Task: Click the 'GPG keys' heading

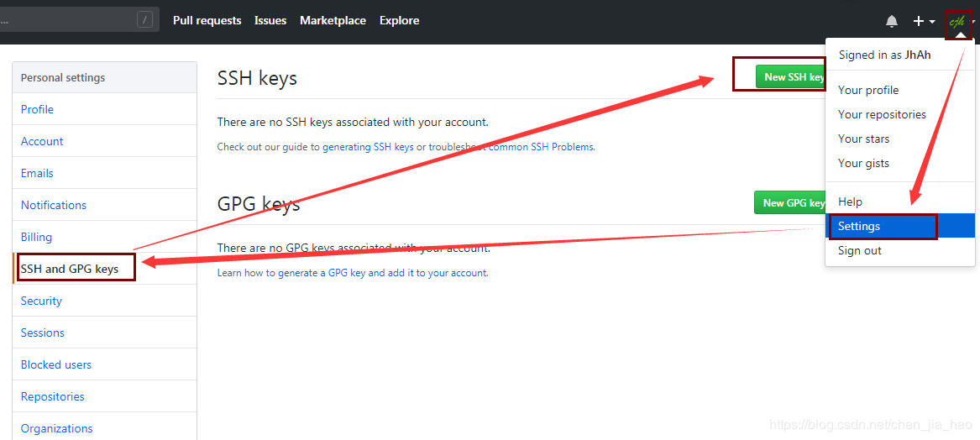Action: click(259, 204)
